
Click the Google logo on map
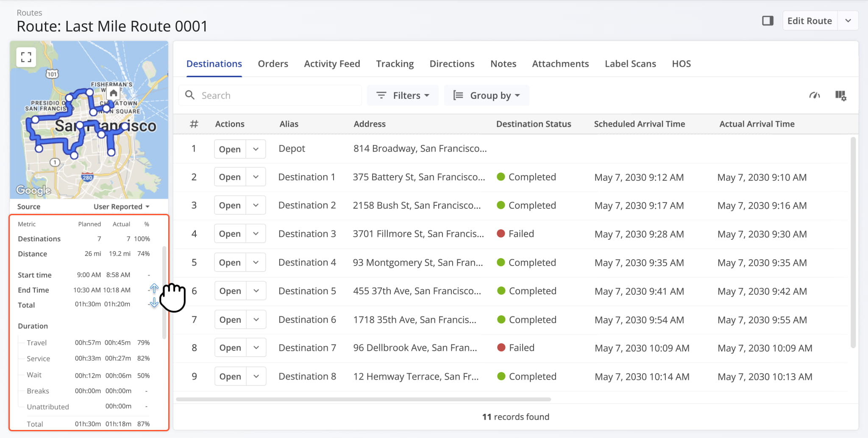pyautogui.click(x=33, y=190)
